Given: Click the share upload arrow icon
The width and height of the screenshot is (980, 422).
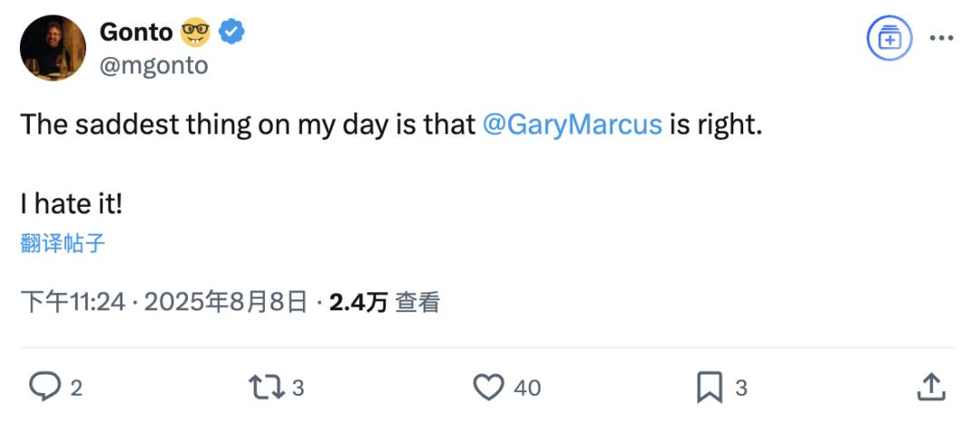Looking at the screenshot, I should click(x=931, y=388).
